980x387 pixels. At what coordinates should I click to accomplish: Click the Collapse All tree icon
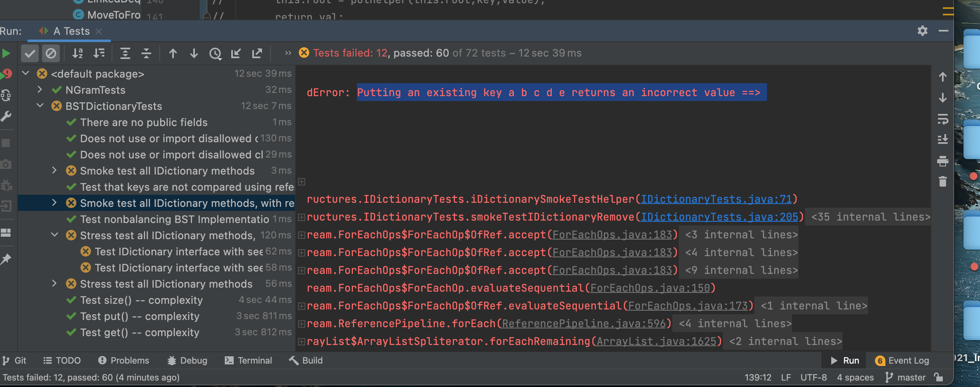point(146,53)
